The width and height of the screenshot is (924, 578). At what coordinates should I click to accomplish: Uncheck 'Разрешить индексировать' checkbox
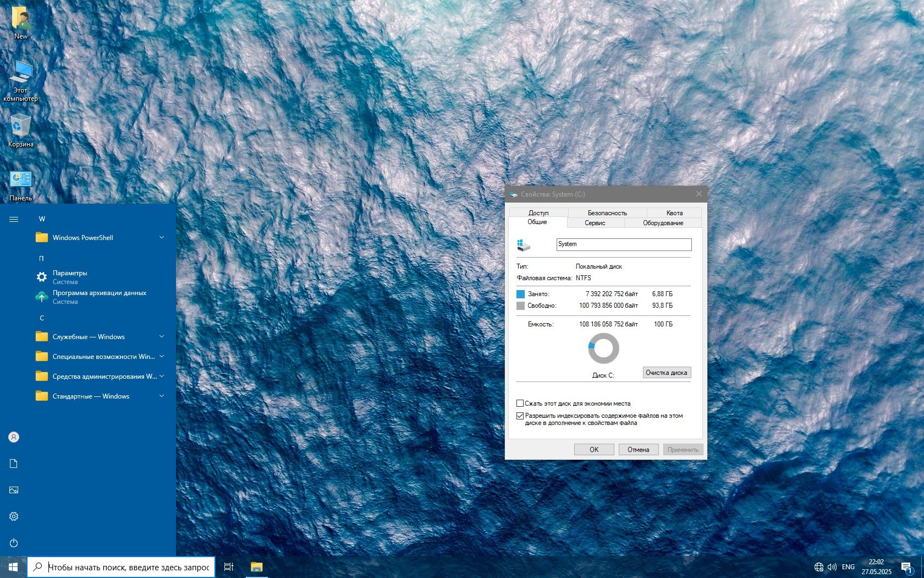520,416
